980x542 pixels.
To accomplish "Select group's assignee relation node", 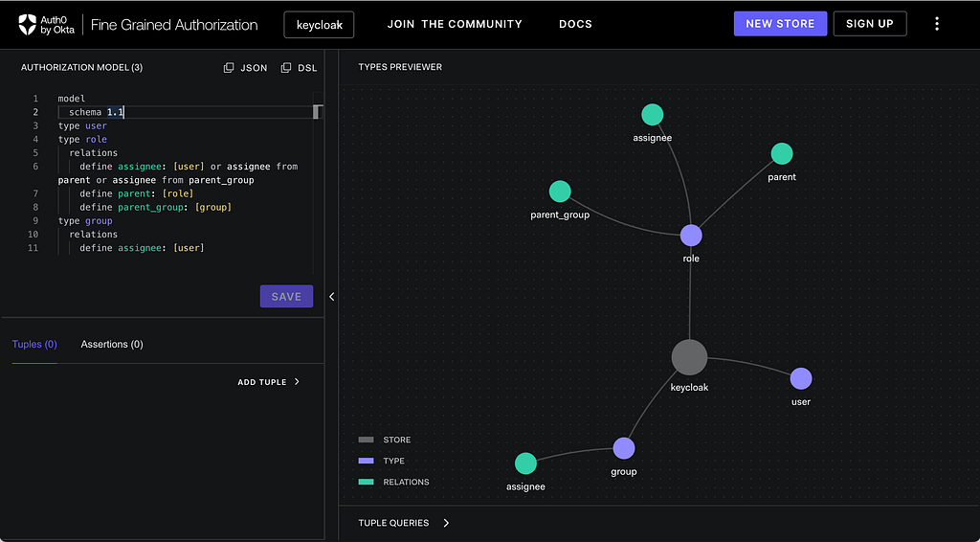I will [525, 463].
